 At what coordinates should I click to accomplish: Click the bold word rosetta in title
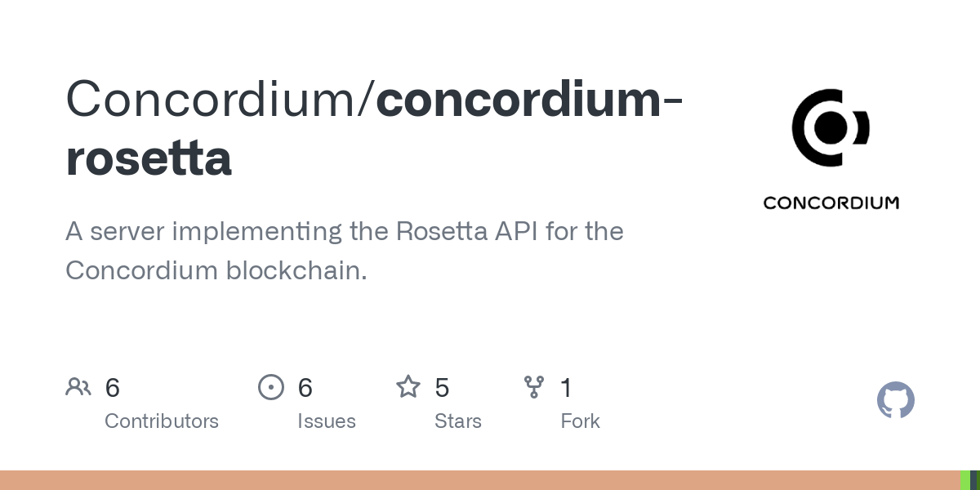149,158
